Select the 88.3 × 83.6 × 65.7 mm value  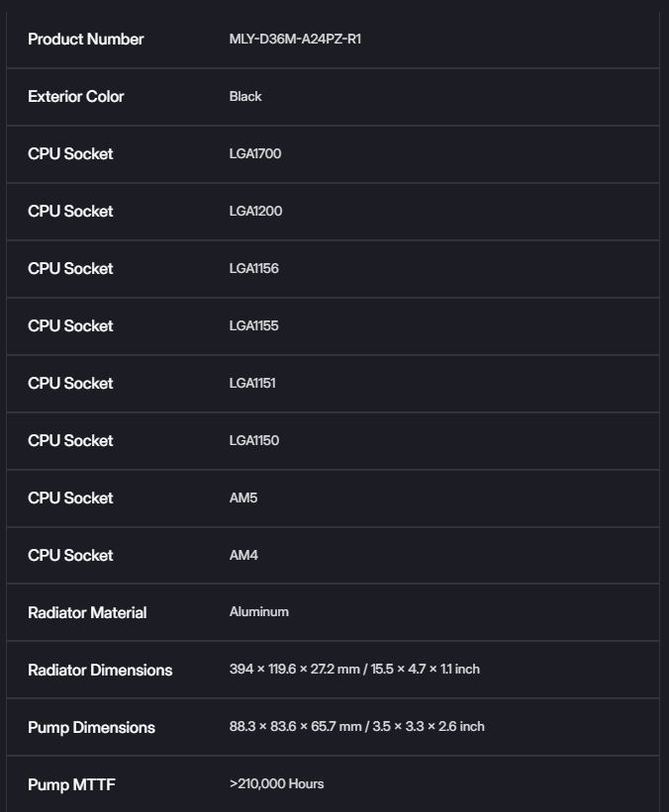[x=295, y=727]
